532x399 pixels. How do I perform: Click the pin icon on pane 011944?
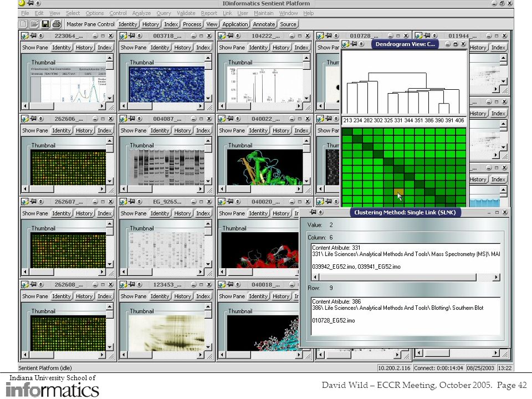click(427, 35)
